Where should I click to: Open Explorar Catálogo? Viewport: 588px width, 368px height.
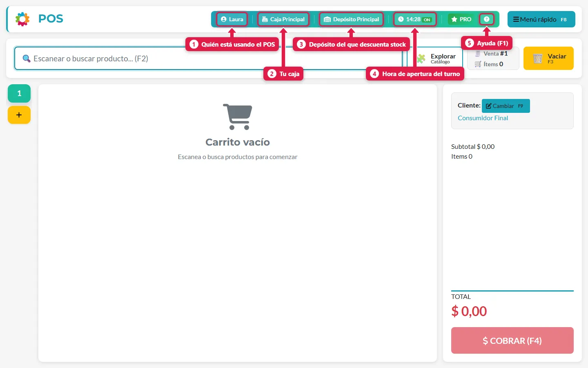[x=437, y=58]
